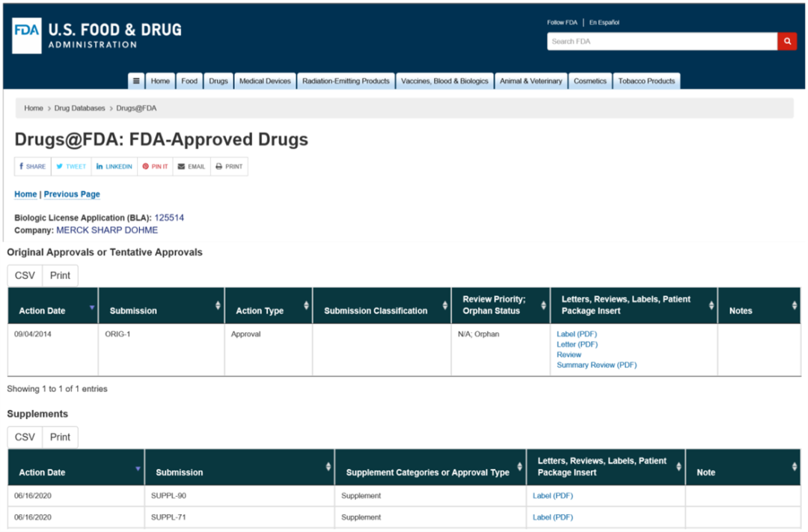Open the Food tab
The width and height of the screenshot is (808, 532).
click(189, 81)
